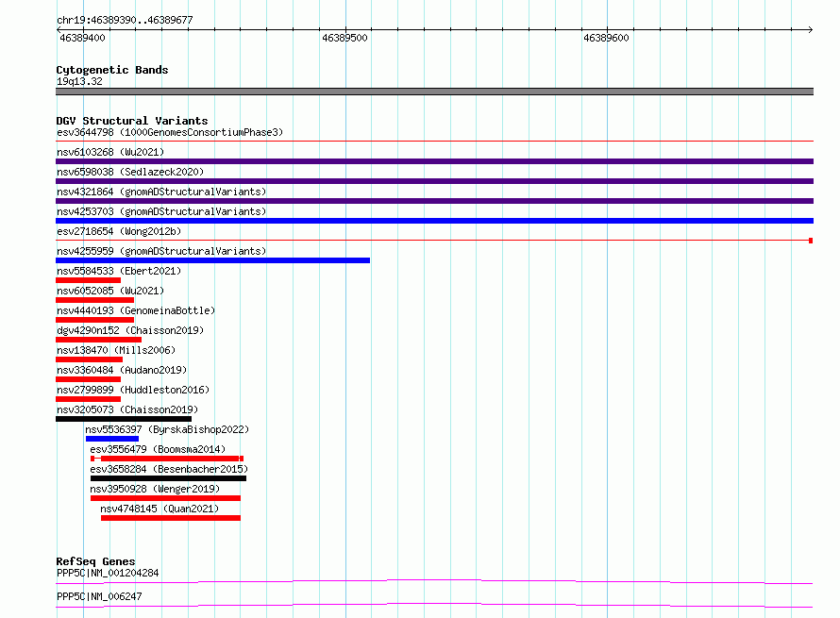Open PPP5C|NM_006247 gene label
Screen dimensions: 840x618
(x=99, y=596)
